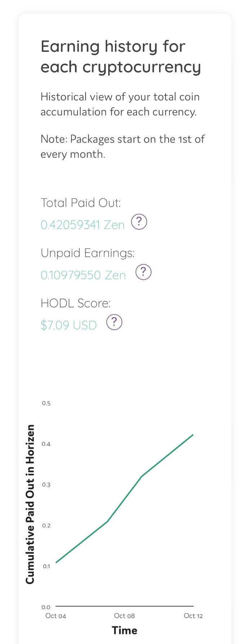
Task: Select the $7.09 USD HODL score
Action: click(x=69, y=325)
